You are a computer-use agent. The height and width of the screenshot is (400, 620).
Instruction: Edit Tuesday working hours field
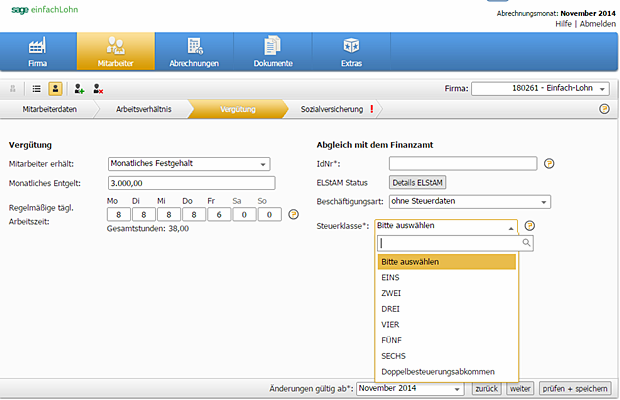[144, 215]
